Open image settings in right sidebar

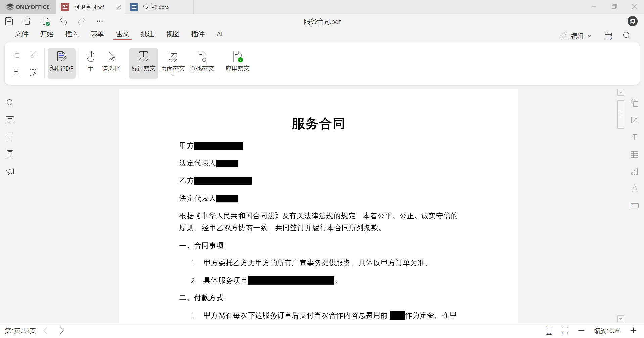click(x=635, y=120)
